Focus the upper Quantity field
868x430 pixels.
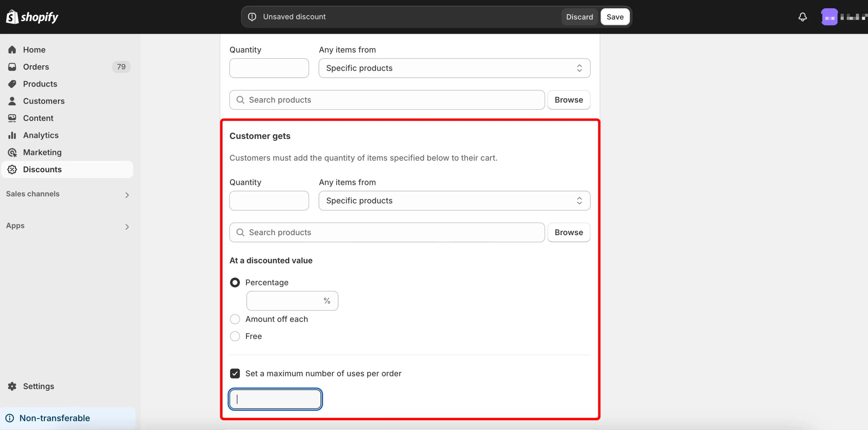point(269,68)
